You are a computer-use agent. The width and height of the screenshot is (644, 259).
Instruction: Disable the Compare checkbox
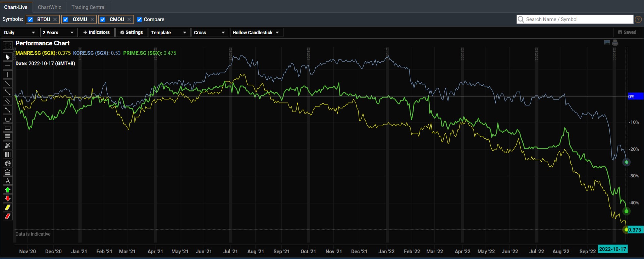[x=140, y=19]
